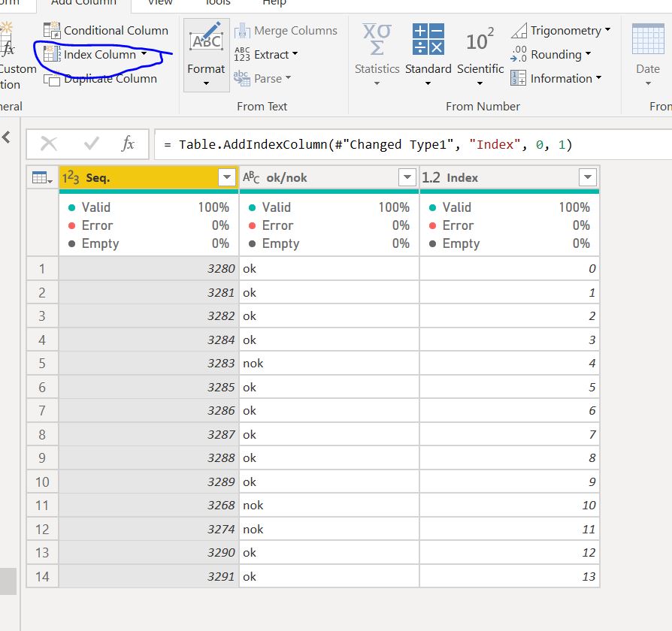Expand the Rounding dropdown
Viewport: 672px width, 631px height.
click(588, 53)
